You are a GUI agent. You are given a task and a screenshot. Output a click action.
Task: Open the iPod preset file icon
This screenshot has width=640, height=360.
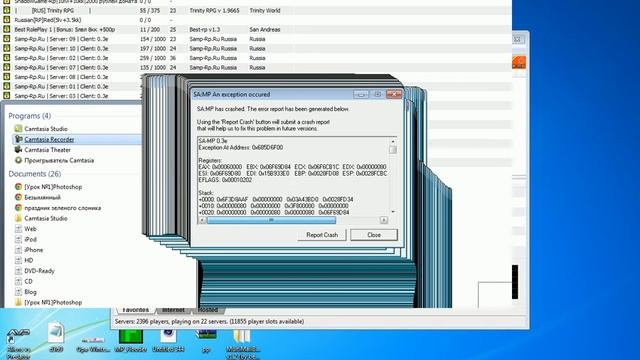(x=18, y=239)
